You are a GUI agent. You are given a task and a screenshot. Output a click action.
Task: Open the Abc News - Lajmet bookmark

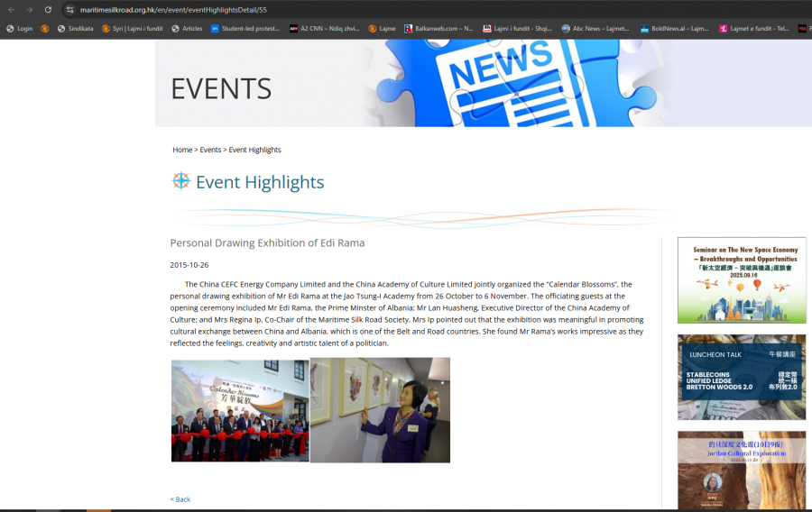[595, 29]
